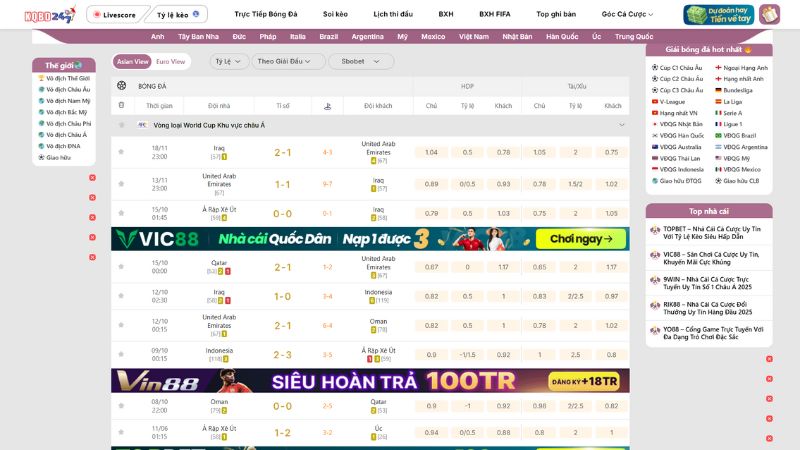Select the Tây Ban Nha tab
The image size is (800, 450).
tap(198, 36)
